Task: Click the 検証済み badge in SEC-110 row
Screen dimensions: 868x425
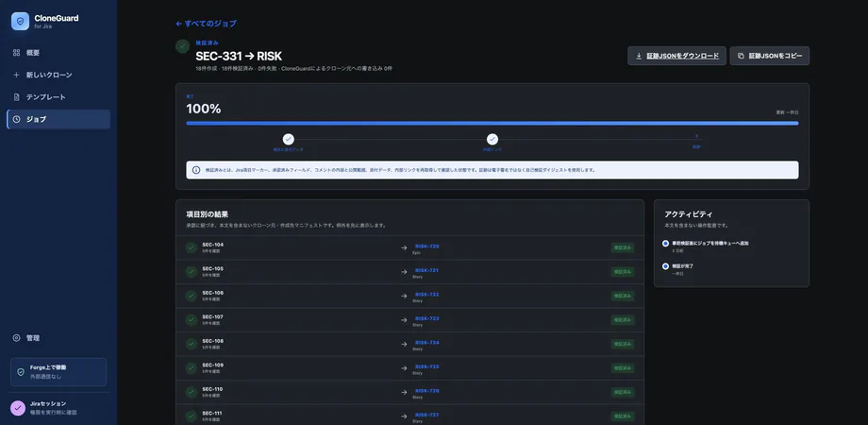Action: click(x=623, y=392)
